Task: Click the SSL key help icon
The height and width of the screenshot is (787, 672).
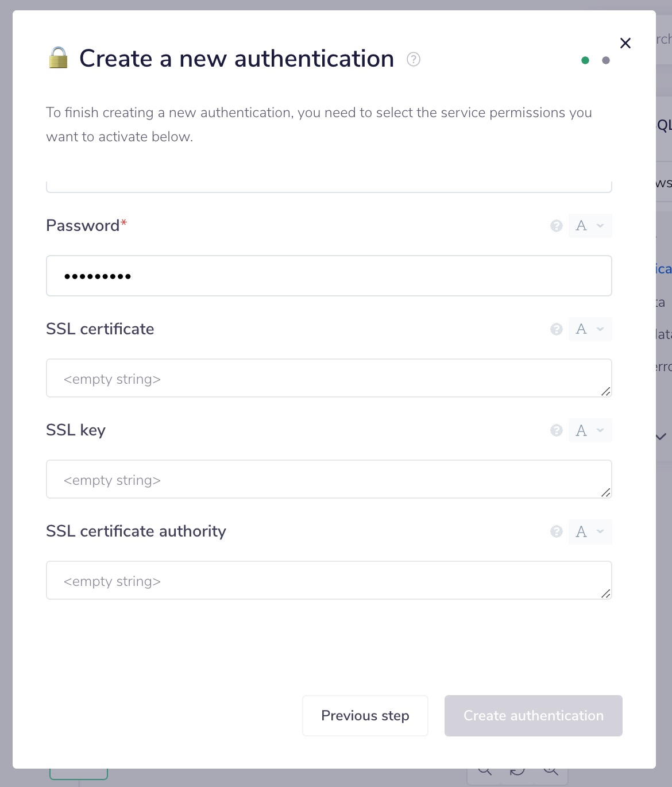Action: pos(556,430)
